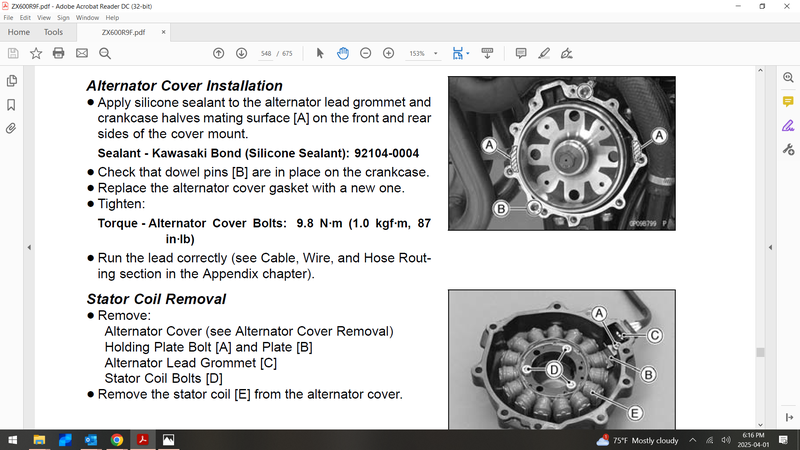The image size is (800, 450).
Task: Open the Window menu
Action: point(87,17)
